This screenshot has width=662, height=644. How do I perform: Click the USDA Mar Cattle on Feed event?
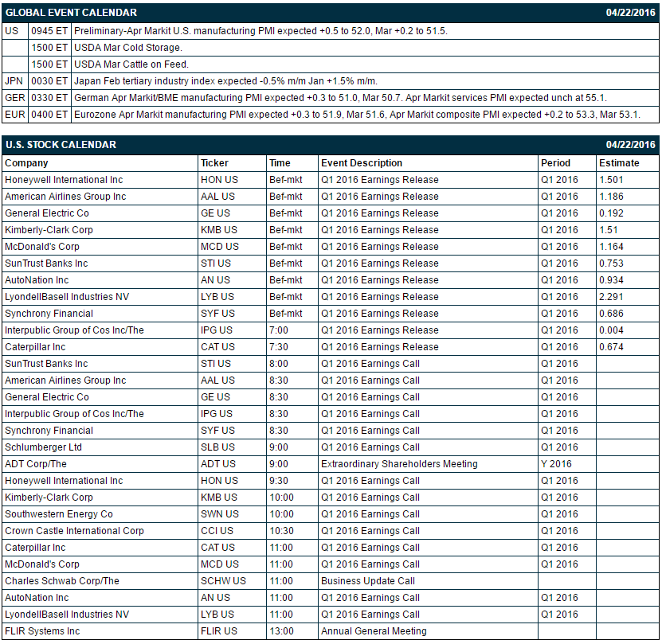(x=131, y=64)
